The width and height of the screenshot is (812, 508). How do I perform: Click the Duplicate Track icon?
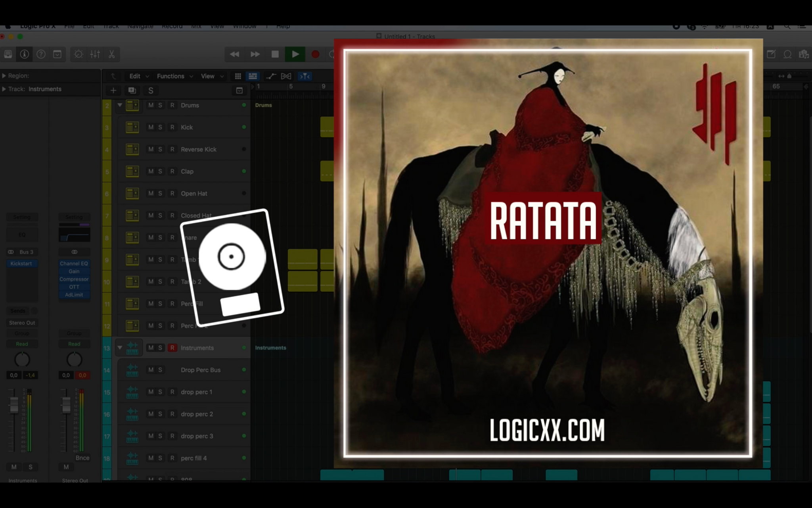(132, 90)
